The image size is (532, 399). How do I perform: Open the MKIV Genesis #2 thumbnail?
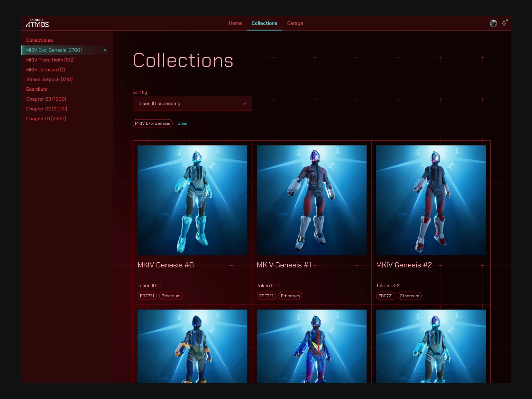pyautogui.click(x=431, y=200)
